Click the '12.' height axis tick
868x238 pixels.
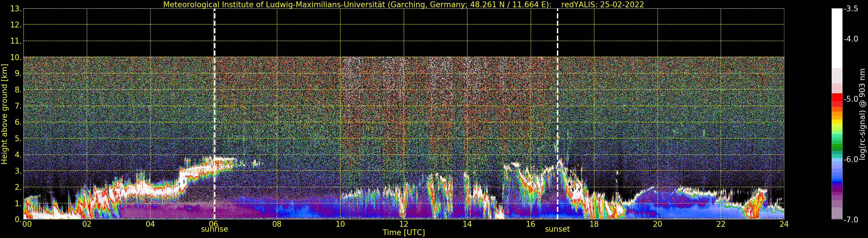point(16,25)
